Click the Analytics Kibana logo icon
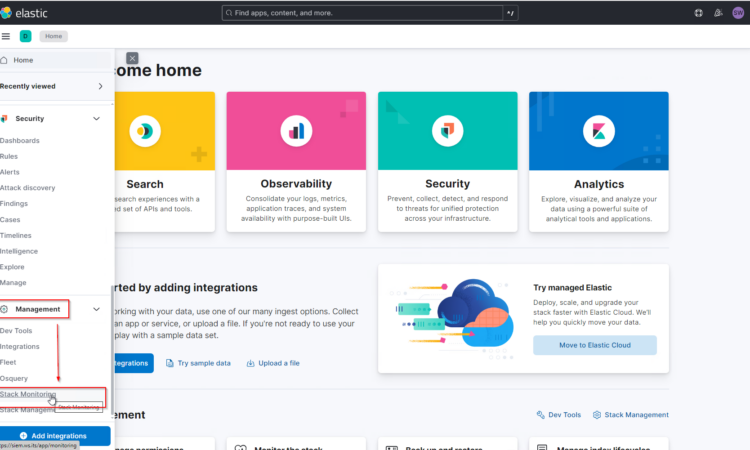 [599, 131]
